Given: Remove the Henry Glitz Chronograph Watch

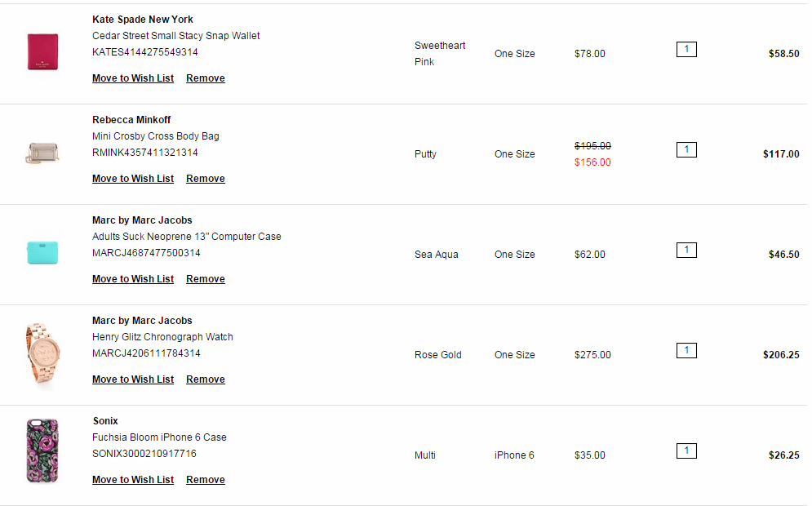Looking at the screenshot, I should tap(206, 379).
